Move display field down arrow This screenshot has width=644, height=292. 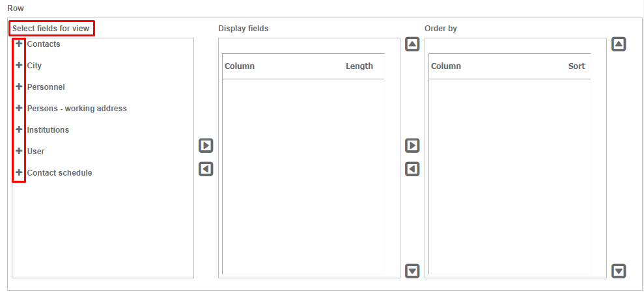[412, 271]
